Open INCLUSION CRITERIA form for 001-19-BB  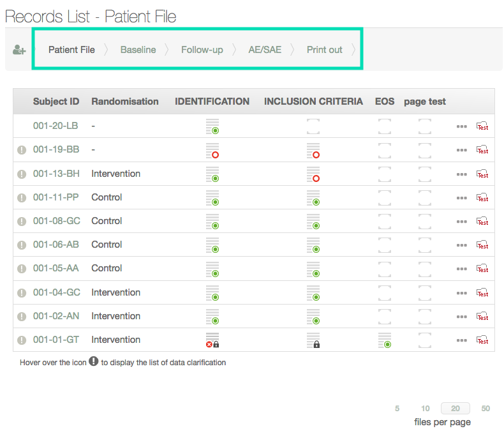pyautogui.click(x=313, y=150)
